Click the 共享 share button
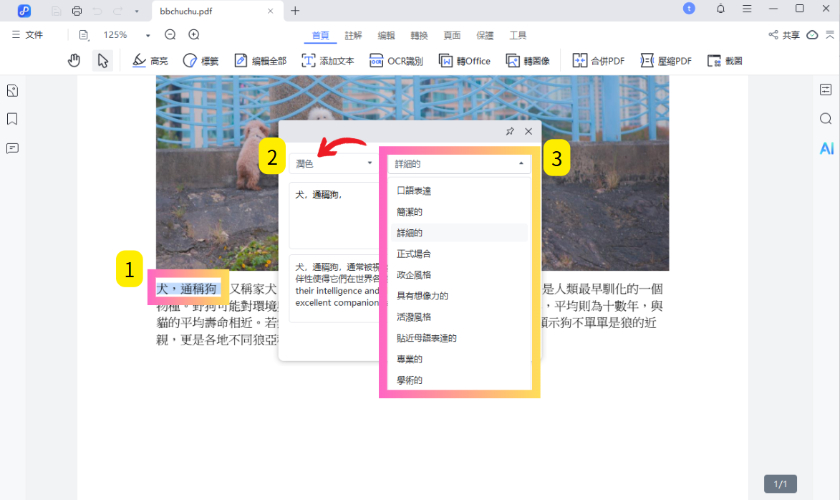Viewport: 840px width, 500px height. pyautogui.click(x=784, y=35)
